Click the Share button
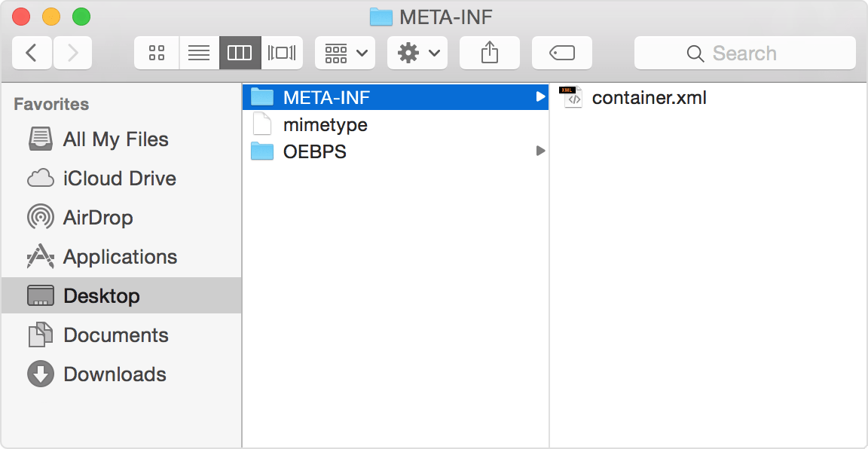 [490, 53]
